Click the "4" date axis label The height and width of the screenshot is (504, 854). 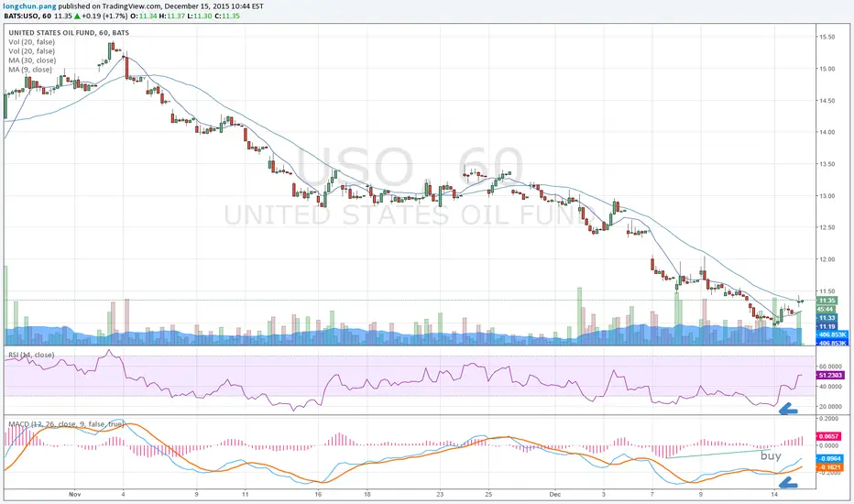tap(123, 495)
